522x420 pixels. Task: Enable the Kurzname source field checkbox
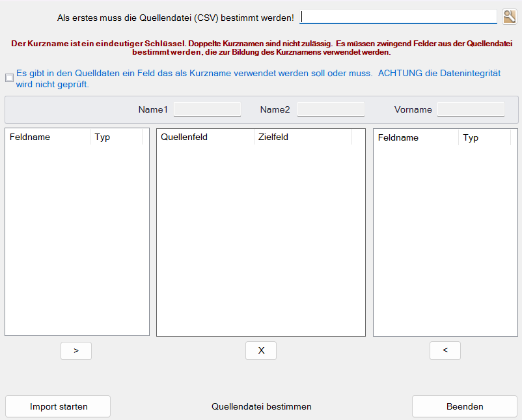9,77
